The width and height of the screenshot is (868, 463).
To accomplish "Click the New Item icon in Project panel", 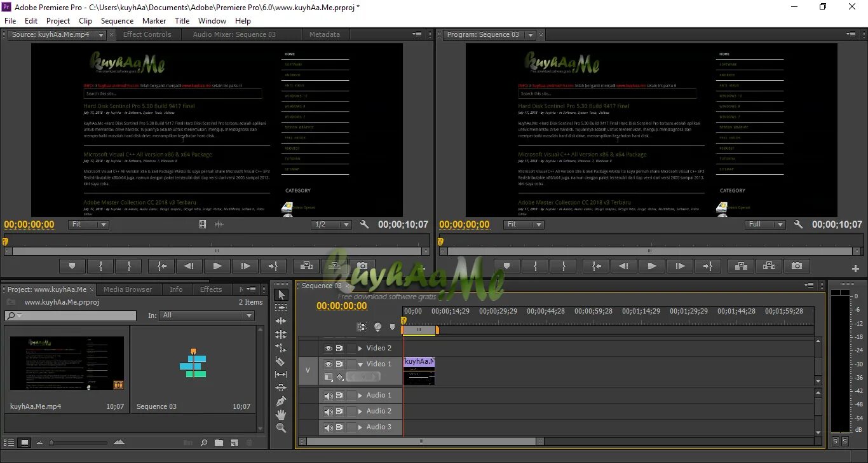I will (x=234, y=442).
